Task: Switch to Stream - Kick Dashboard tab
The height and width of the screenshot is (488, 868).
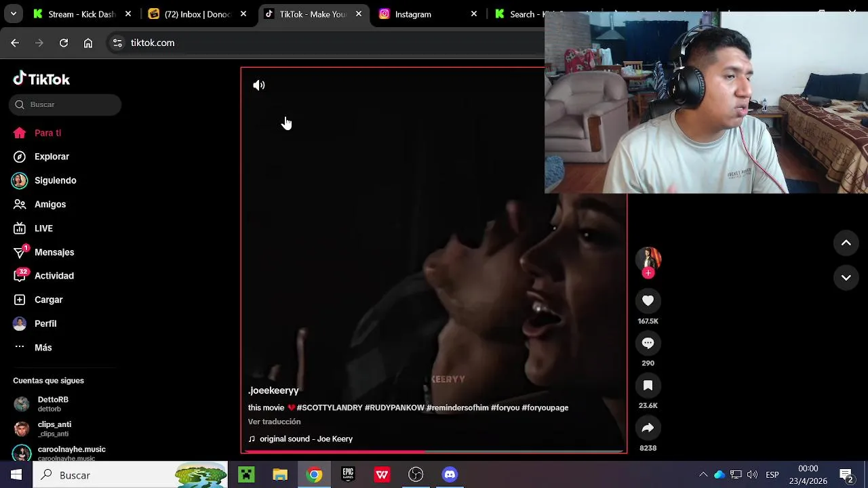Action: pos(81,14)
